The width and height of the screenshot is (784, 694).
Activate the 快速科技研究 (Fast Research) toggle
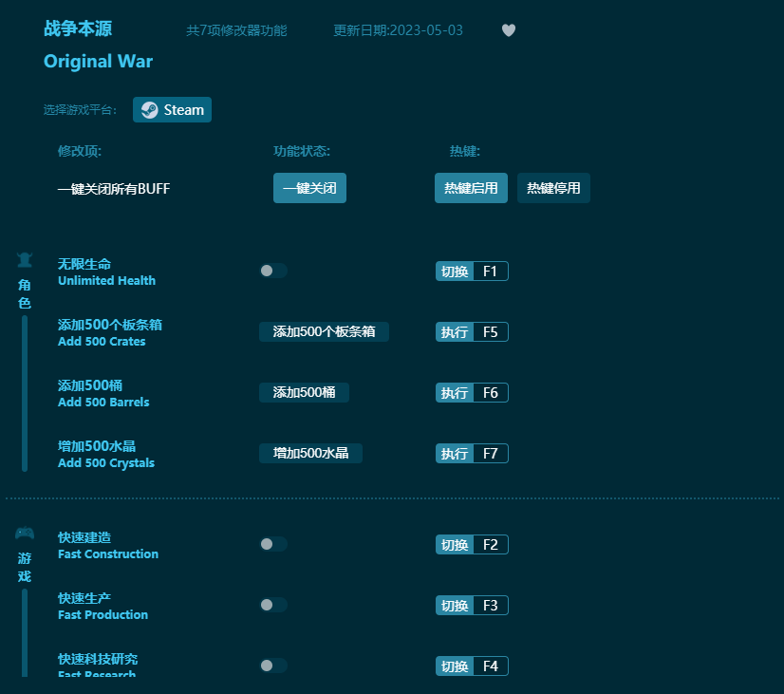pyautogui.click(x=273, y=666)
